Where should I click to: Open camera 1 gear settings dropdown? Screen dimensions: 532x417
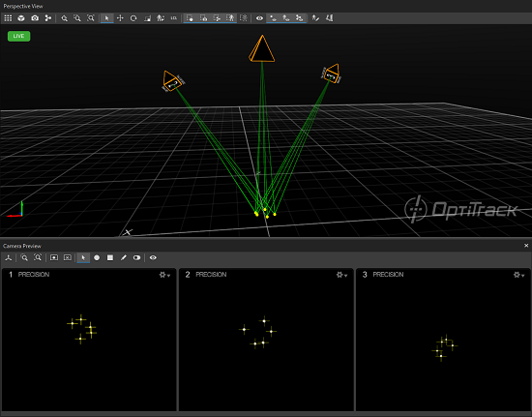click(x=164, y=275)
